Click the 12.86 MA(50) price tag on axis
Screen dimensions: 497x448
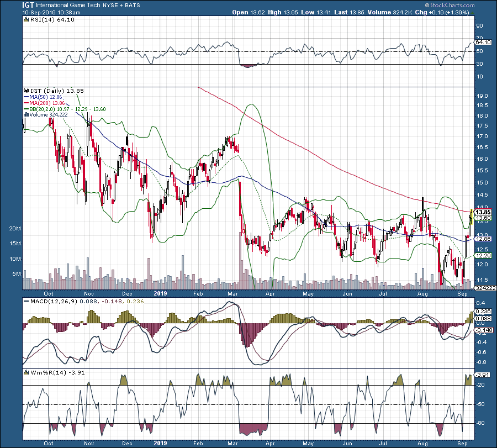tap(484, 239)
